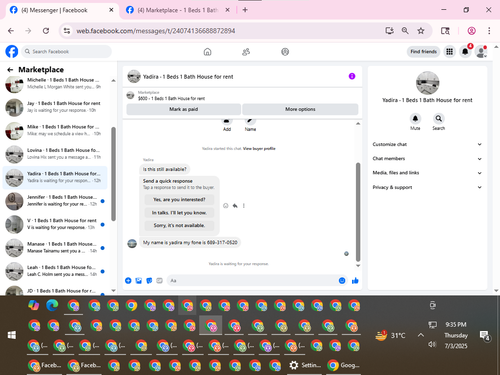Send the 'Yes, are you interested?' quick reply
Image resolution: width=500 pixels, height=375 pixels.
point(179,200)
